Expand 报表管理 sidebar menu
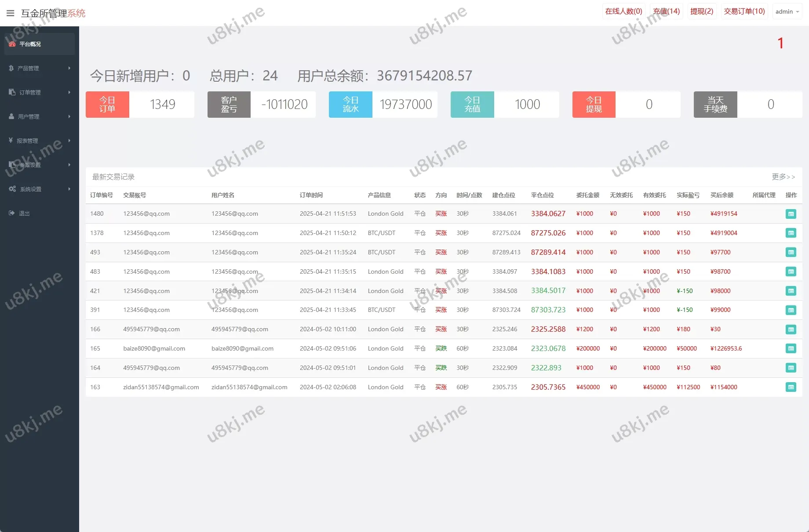The image size is (809, 532). point(39,141)
